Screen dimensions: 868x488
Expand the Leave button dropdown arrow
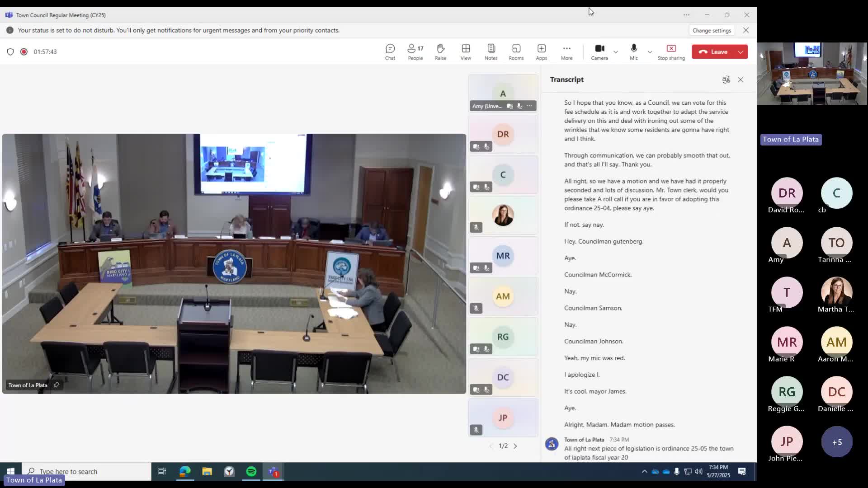tap(741, 52)
